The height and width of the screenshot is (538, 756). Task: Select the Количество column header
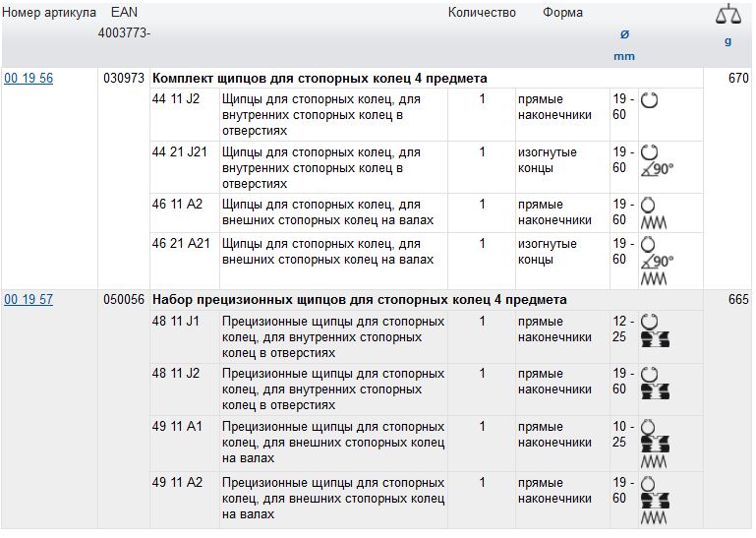482,13
